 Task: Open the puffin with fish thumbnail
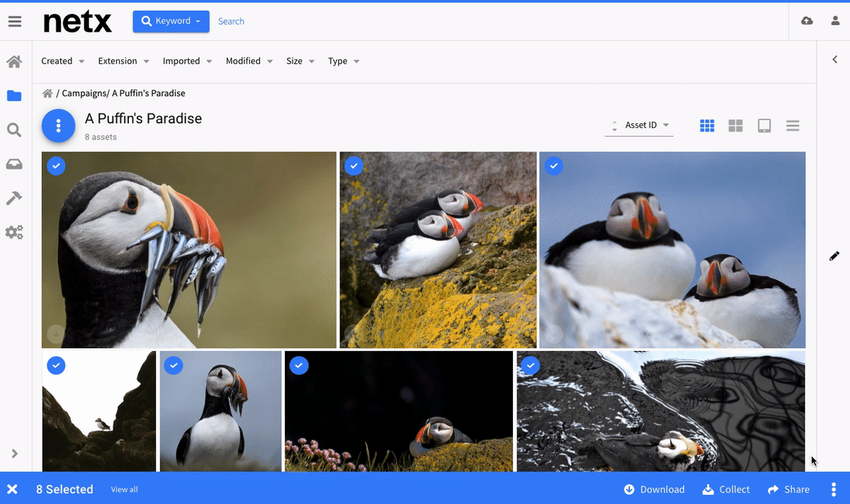click(189, 250)
